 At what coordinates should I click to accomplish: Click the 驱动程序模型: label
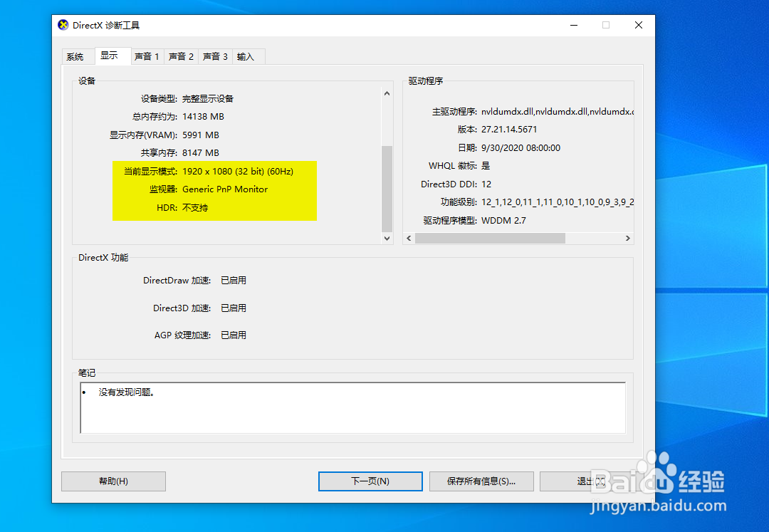click(x=450, y=221)
